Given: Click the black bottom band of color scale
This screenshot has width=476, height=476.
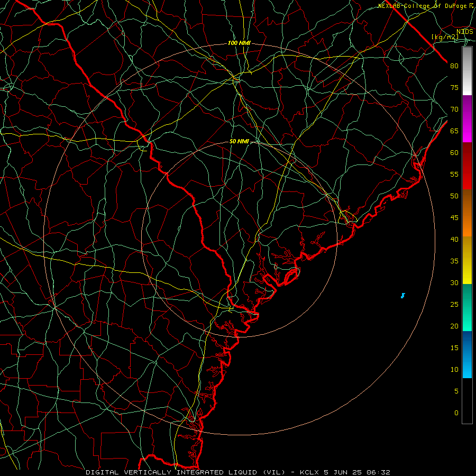Looking at the screenshot, I should [x=467, y=401].
